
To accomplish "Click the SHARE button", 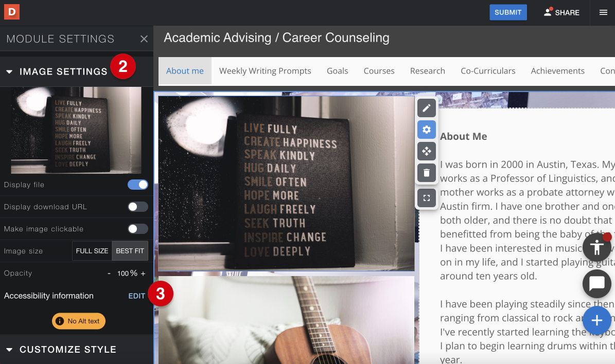I will pyautogui.click(x=561, y=12).
